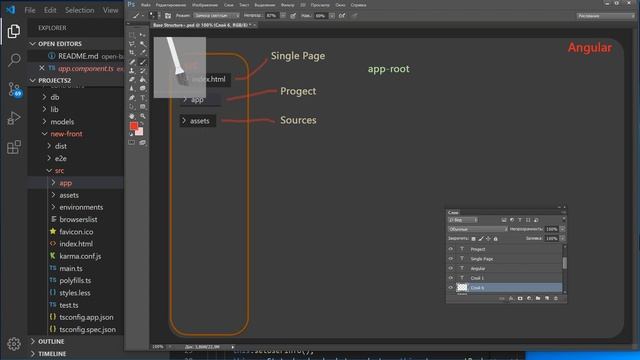Click the red foreground color swatch
640x360 pixels.
133,126
